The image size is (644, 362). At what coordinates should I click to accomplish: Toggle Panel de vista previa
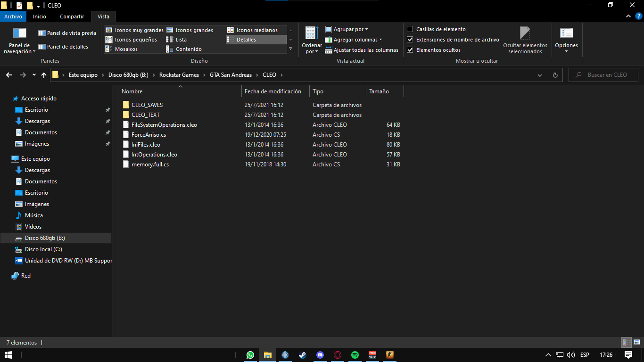pyautogui.click(x=67, y=33)
